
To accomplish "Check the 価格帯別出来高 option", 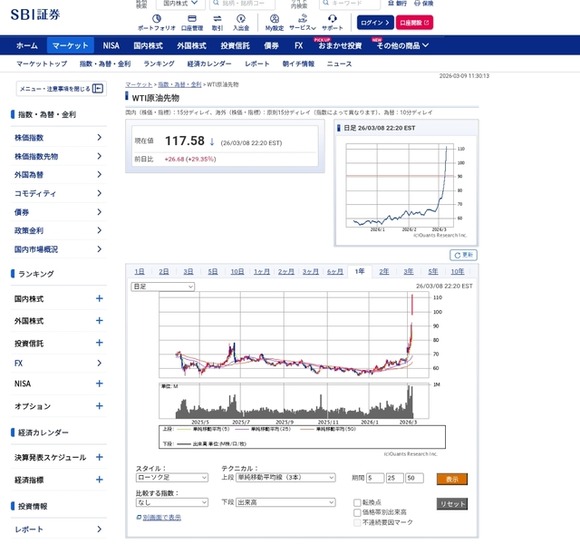I will click(357, 513).
